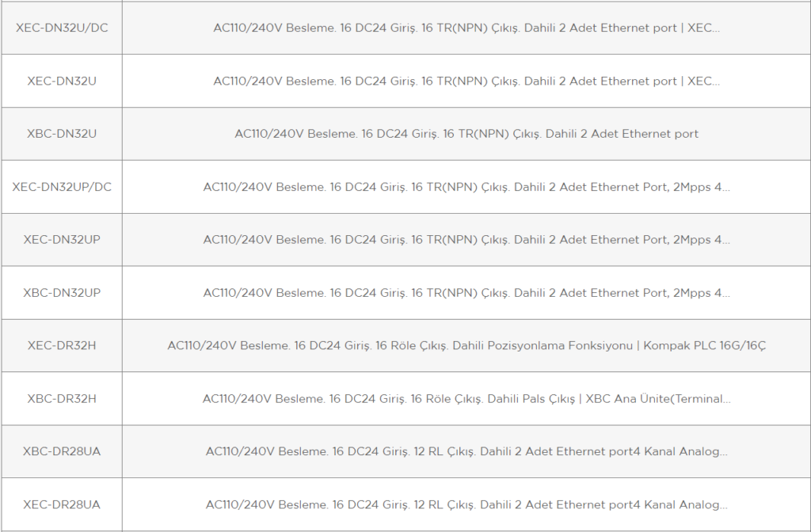
Task: Click the XBC-DN32U product code
Action: [x=62, y=134]
